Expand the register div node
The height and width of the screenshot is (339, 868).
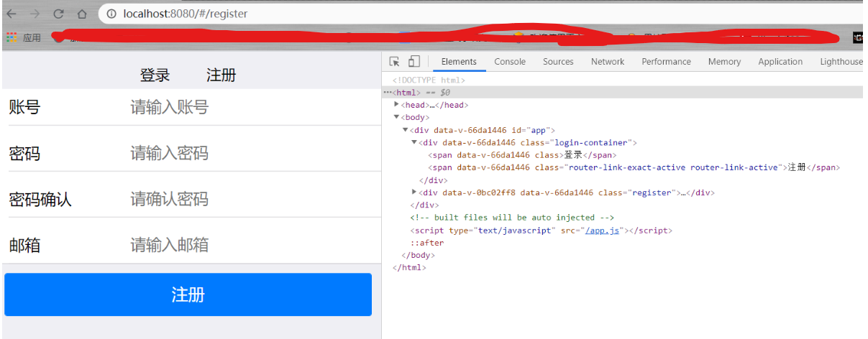click(x=414, y=192)
